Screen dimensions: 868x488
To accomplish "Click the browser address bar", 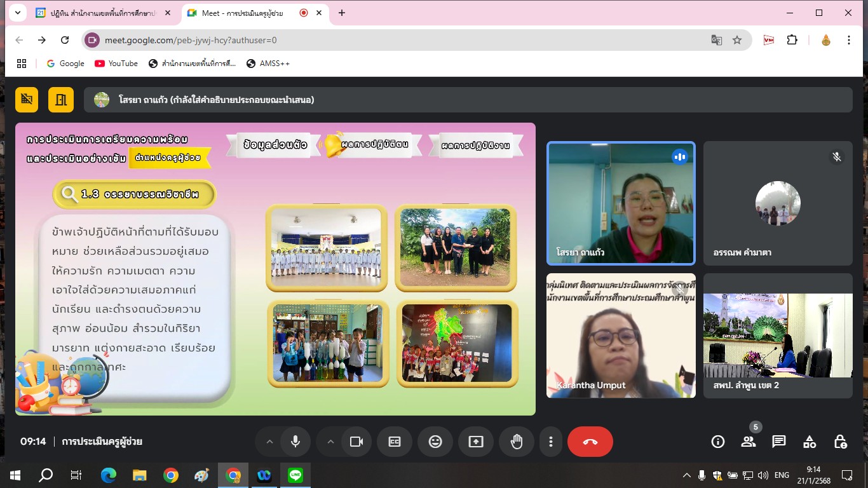I will [x=394, y=40].
